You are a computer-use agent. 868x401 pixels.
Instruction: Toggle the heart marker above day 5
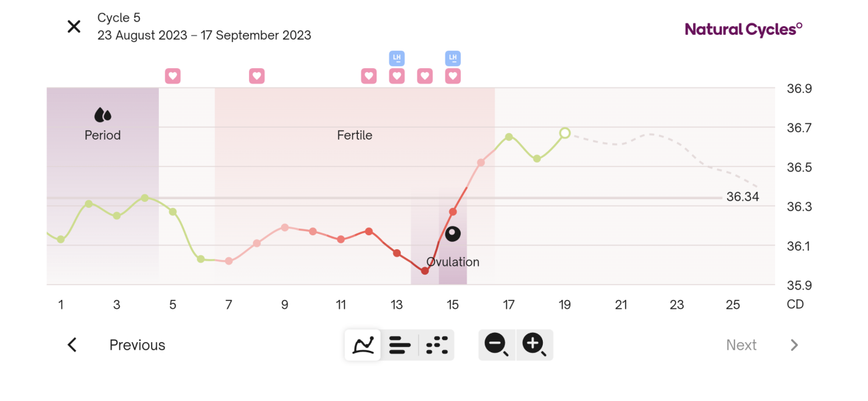coord(173,76)
